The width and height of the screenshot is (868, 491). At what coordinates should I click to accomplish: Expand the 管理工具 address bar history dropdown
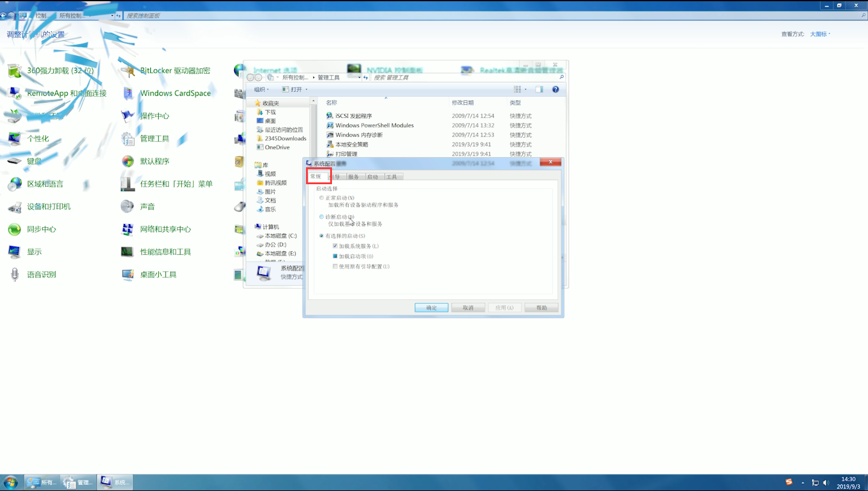pyautogui.click(x=359, y=77)
